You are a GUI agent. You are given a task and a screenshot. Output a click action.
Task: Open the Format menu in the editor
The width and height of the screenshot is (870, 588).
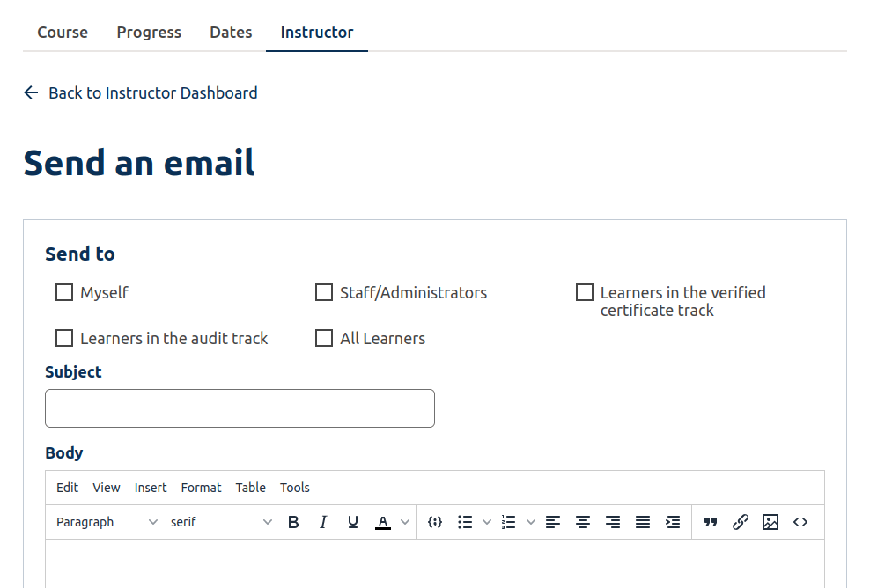(201, 487)
